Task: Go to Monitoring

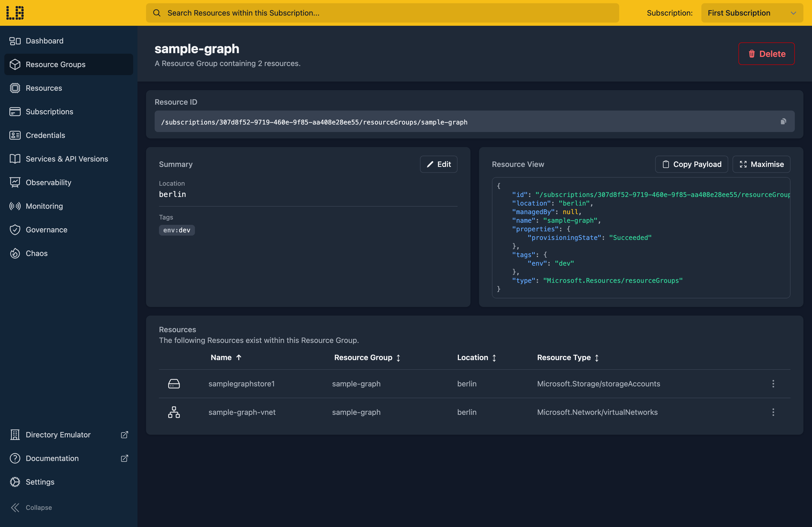Action: (x=68, y=206)
